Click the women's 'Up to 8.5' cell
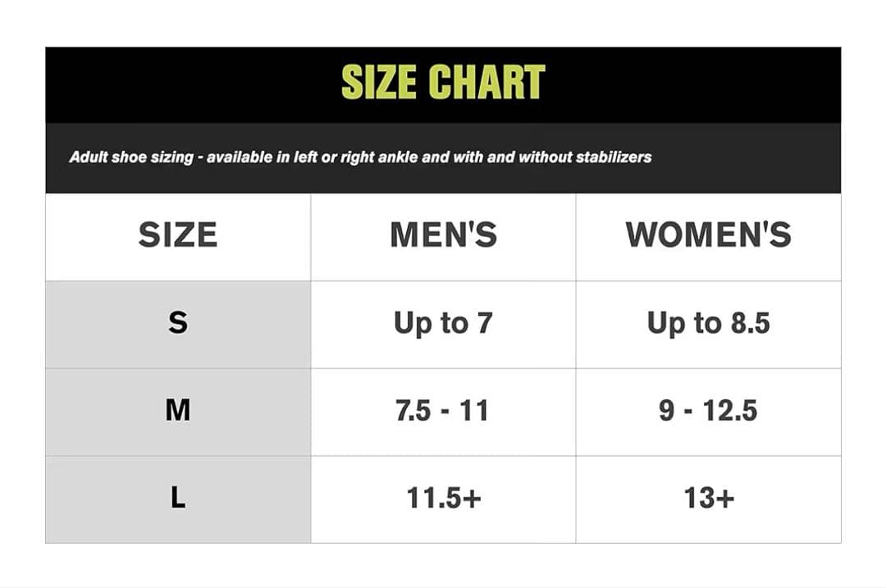The image size is (886, 588). pos(708,323)
